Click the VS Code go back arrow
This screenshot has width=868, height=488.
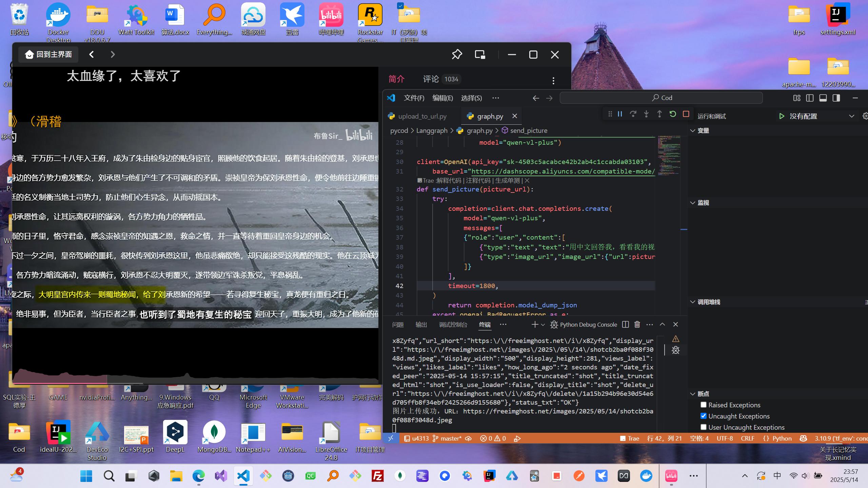point(536,98)
